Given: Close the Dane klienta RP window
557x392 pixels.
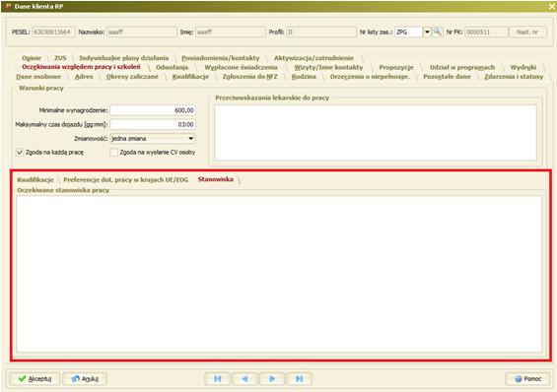Looking at the screenshot, I should point(552,6).
